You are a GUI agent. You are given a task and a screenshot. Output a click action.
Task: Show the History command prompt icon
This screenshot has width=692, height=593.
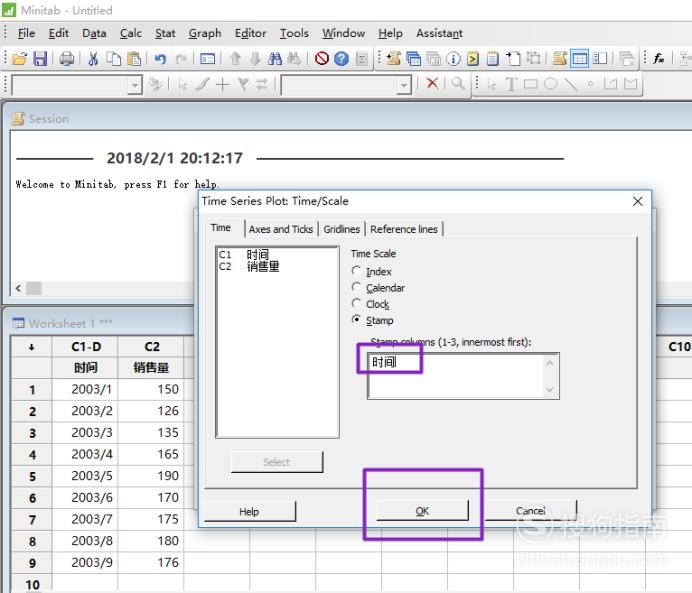point(473,59)
